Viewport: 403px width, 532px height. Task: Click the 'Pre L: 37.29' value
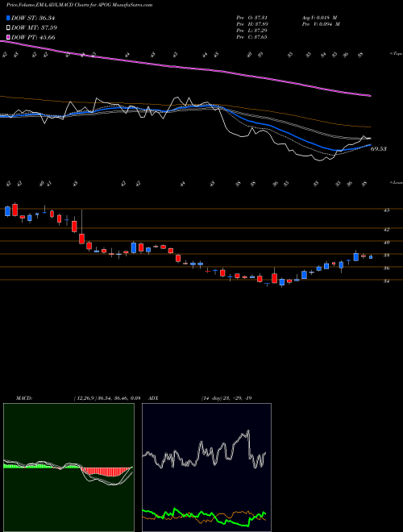click(x=251, y=31)
